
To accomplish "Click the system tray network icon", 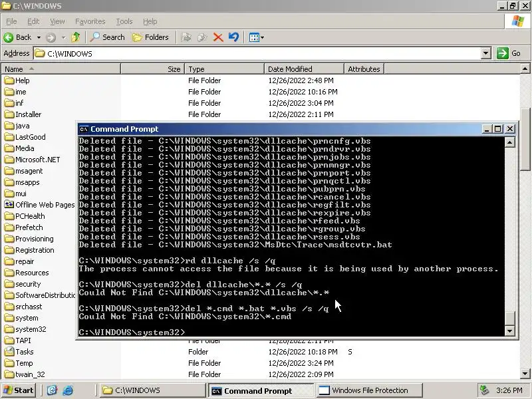I will (485, 390).
